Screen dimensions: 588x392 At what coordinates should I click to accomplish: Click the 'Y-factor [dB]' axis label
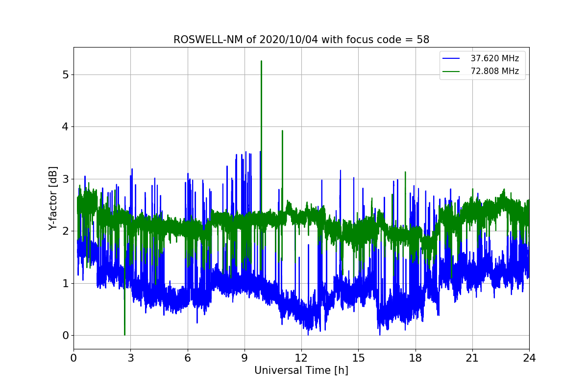coord(53,198)
